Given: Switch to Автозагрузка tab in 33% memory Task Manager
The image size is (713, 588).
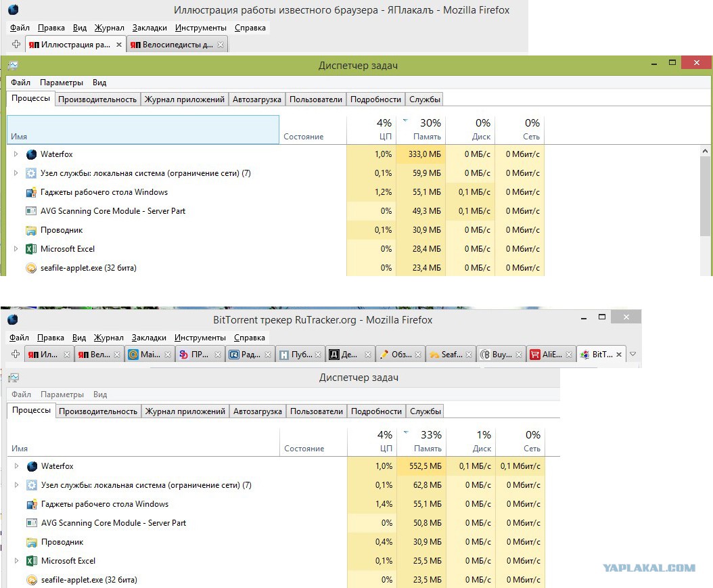Looking at the screenshot, I should [257, 411].
